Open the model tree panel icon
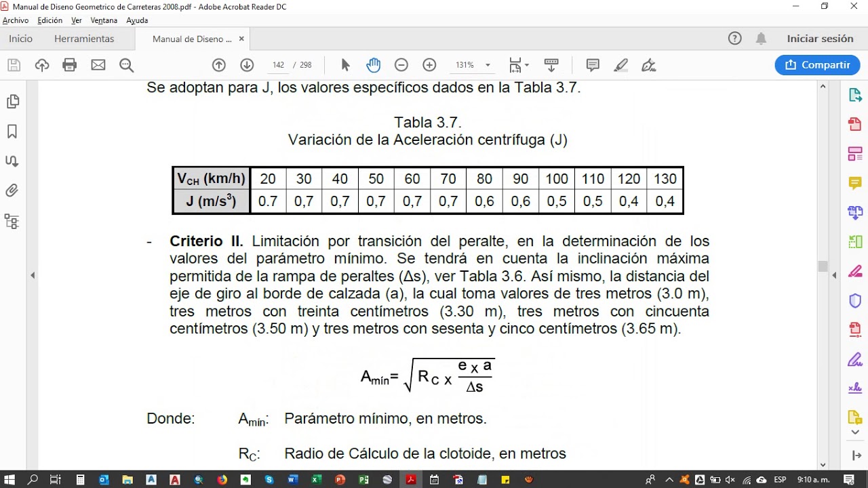This screenshot has width=868, height=488. pyautogui.click(x=12, y=221)
